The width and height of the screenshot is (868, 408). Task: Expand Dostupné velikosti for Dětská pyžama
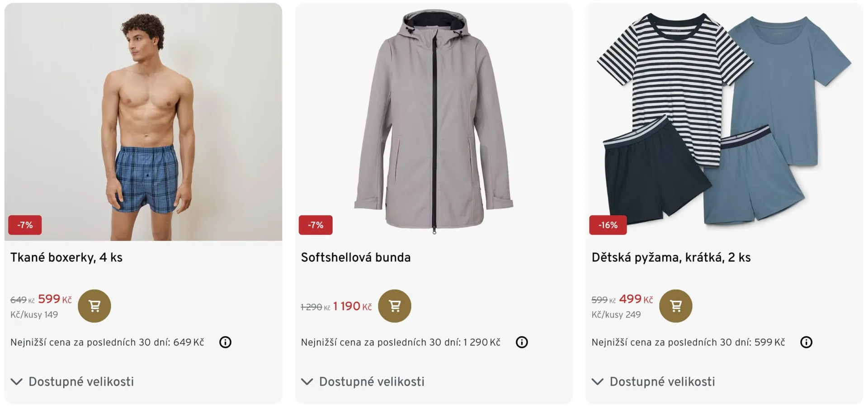pyautogui.click(x=654, y=382)
